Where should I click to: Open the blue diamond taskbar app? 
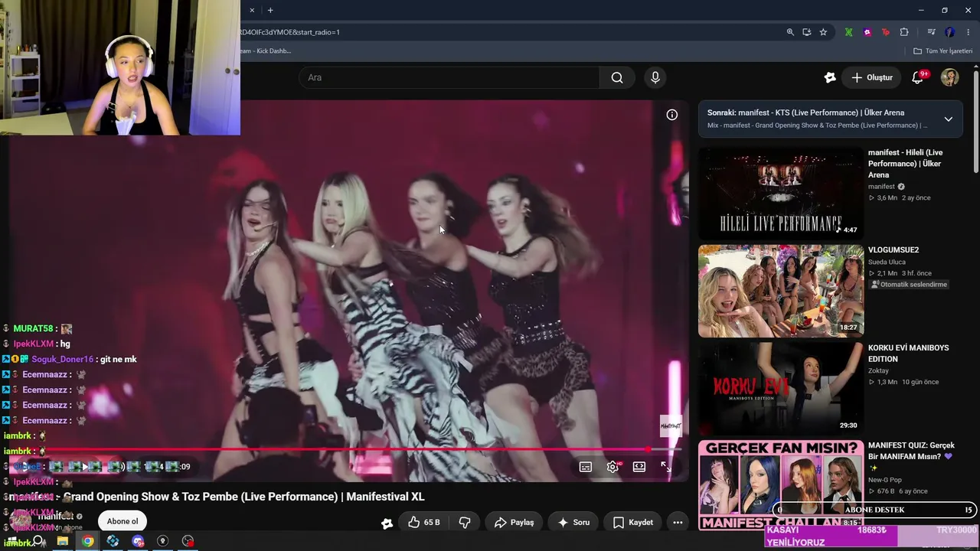(113, 541)
